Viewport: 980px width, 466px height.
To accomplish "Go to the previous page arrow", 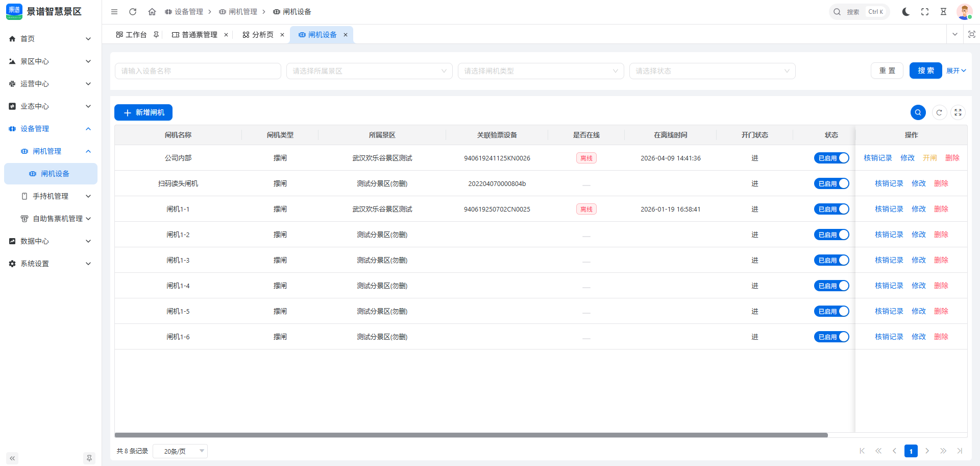I will point(894,451).
